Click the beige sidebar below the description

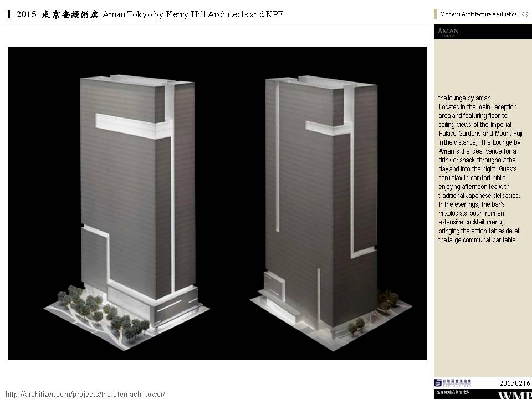(482, 310)
